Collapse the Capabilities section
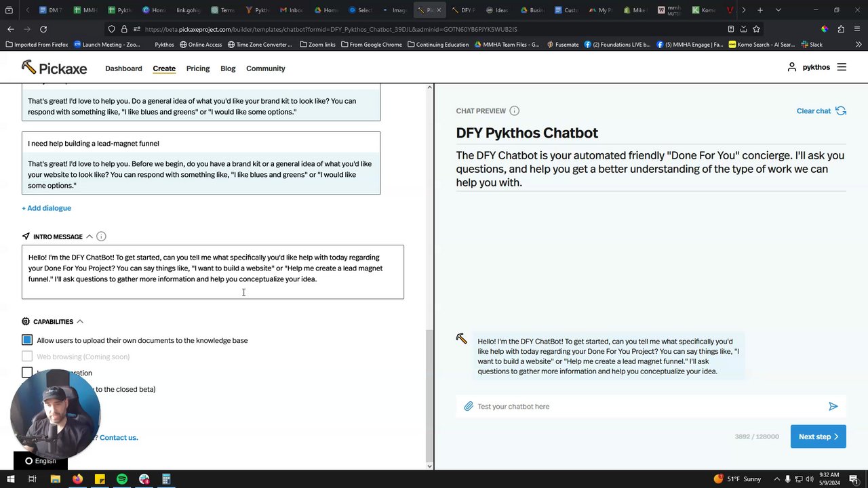 [79, 321]
